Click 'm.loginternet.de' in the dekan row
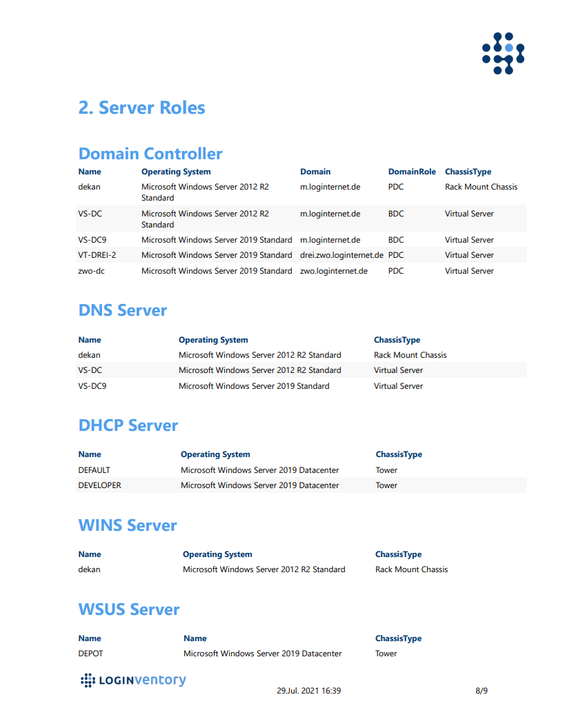This screenshot has width=563, height=728. coord(330,187)
